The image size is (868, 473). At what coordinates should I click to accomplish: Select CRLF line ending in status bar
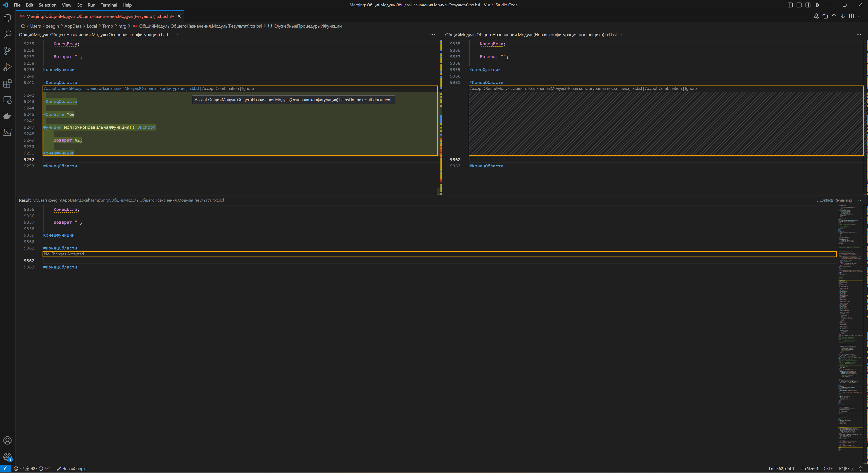(828, 469)
